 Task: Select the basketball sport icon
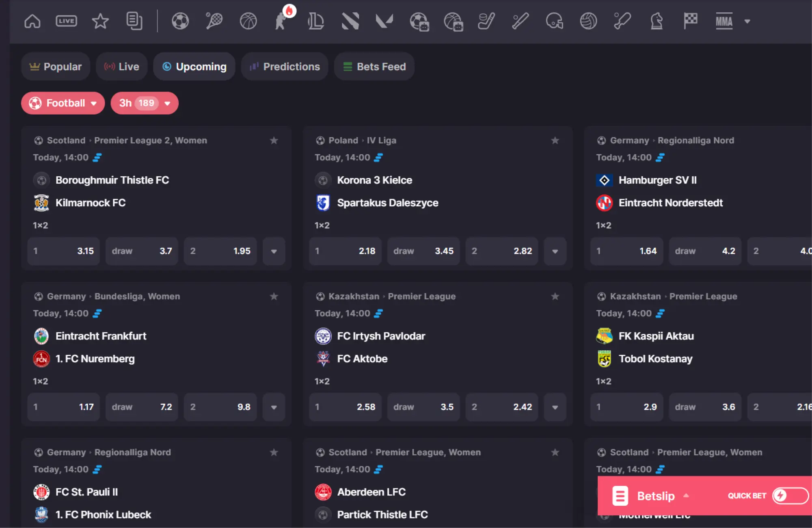[x=248, y=21]
